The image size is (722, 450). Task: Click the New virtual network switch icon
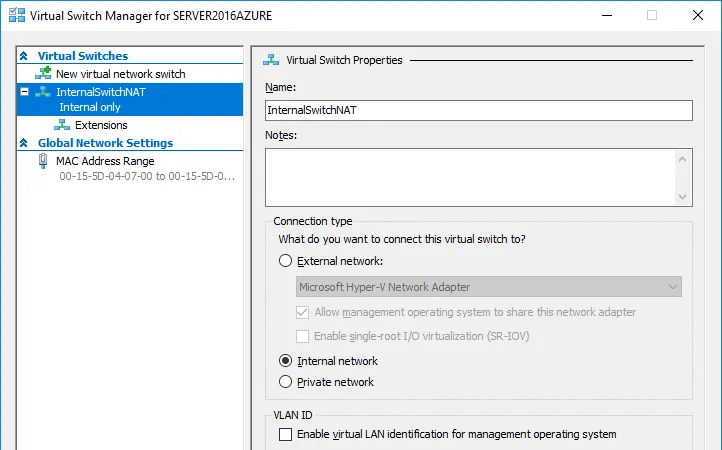click(43, 74)
